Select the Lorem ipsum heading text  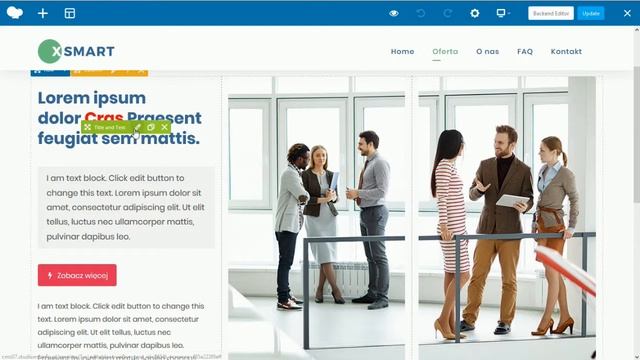119,118
